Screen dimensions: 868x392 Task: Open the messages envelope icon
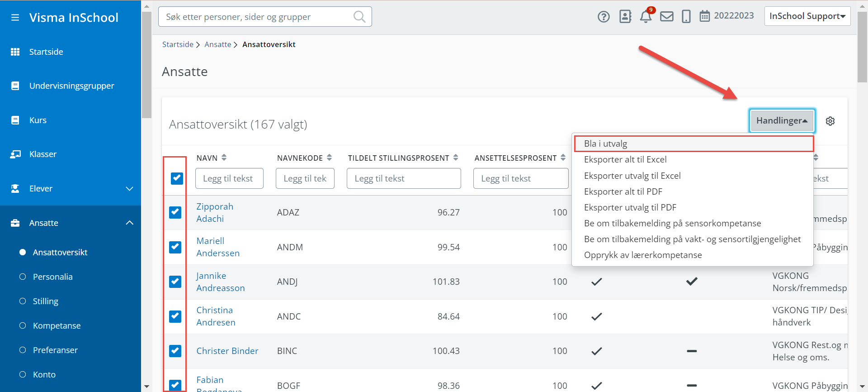[x=667, y=17]
